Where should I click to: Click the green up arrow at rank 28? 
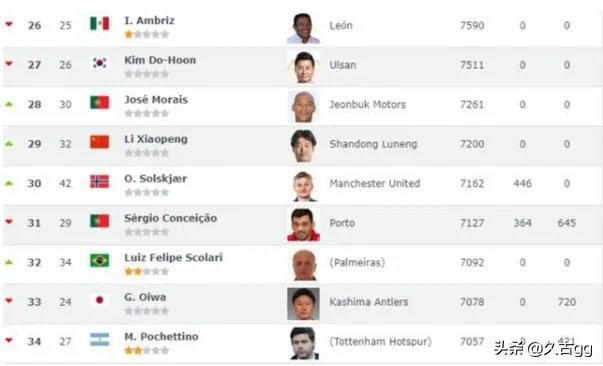pyautogui.click(x=9, y=104)
